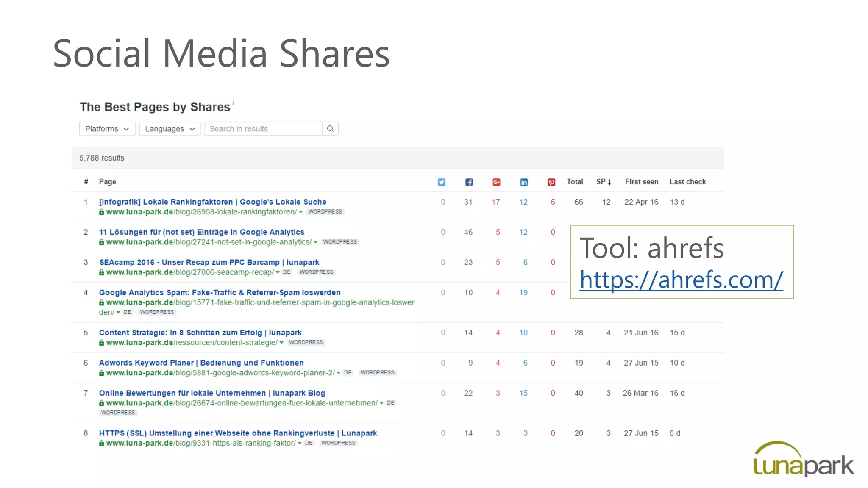Click Google+ count 17 in row 1
Viewport: 868px width, 488px height.
pos(496,202)
